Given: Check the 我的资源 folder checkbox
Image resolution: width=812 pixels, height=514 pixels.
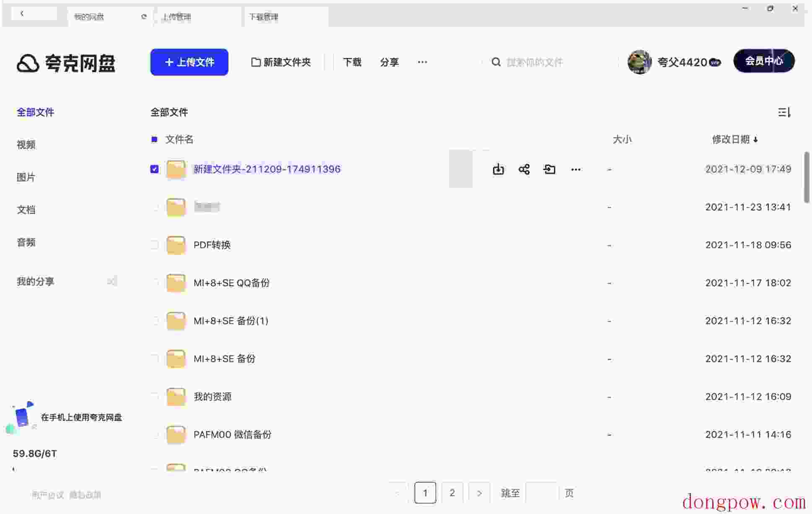Looking at the screenshot, I should point(154,397).
